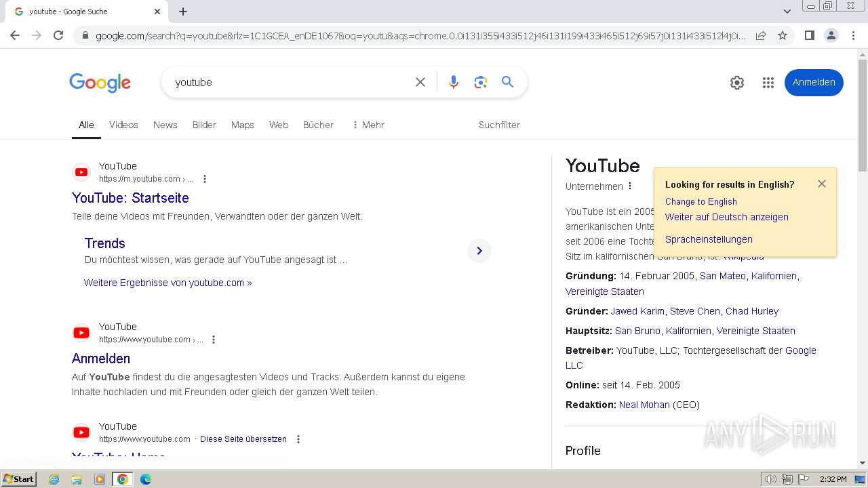Image resolution: width=868 pixels, height=488 pixels.
Task: Switch to the Bilder tab
Action: pyautogui.click(x=204, y=125)
